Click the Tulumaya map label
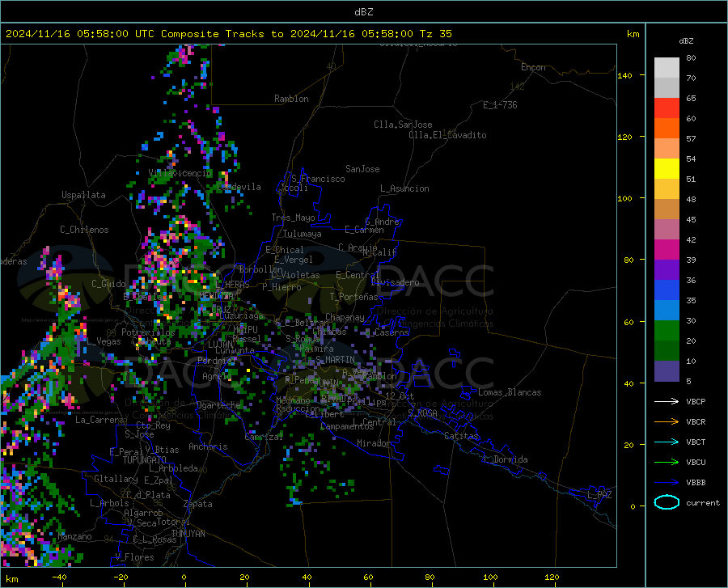This screenshot has height=588, width=728. tap(303, 234)
